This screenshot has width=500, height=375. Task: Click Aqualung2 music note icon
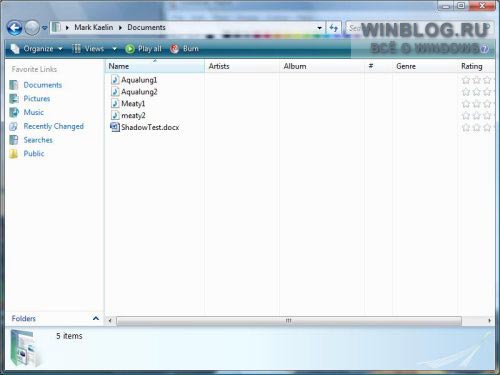coord(115,91)
